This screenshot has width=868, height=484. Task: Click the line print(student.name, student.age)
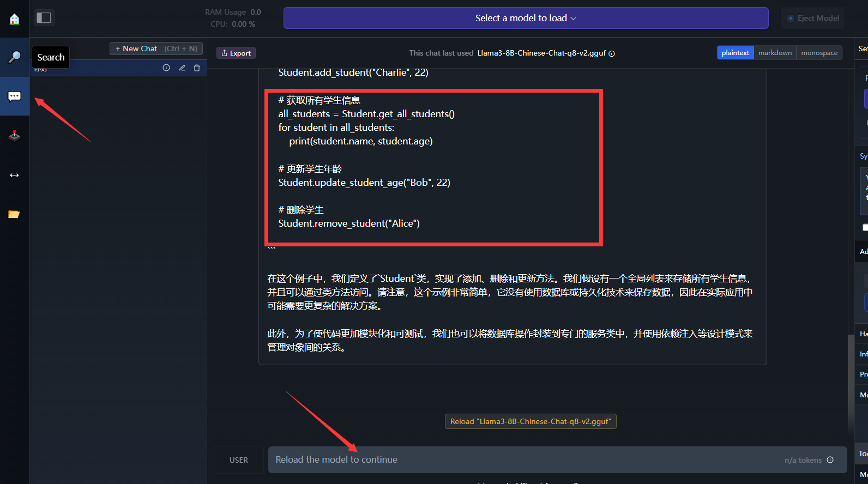tap(361, 141)
